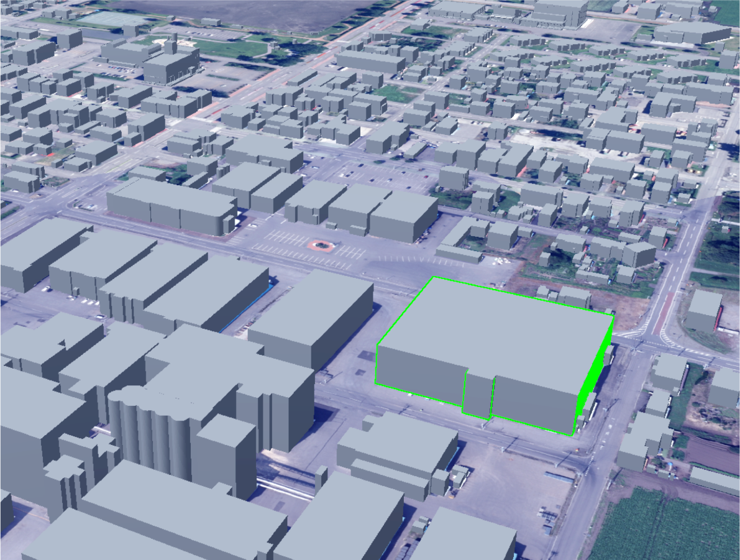Click the roof of the green-outlined building
Image resolution: width=740 pixels, height=560 pixels.
(x=497, y=323)
